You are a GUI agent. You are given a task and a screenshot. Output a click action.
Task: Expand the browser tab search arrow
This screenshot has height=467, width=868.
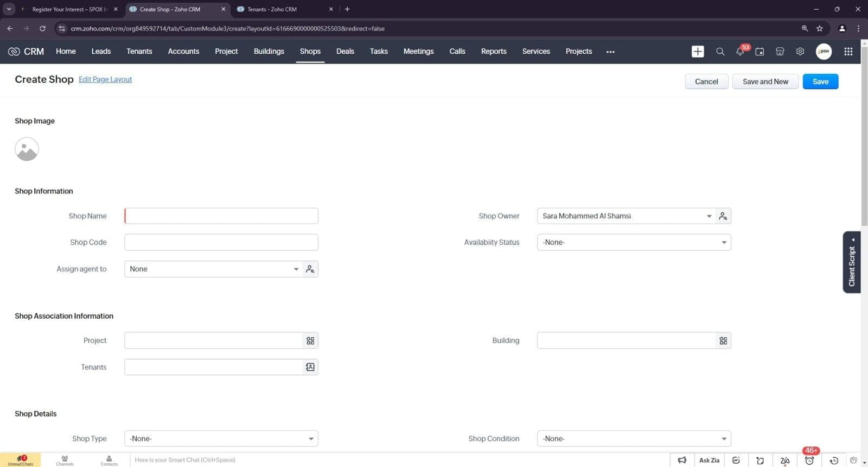click(x=9, y=9)
